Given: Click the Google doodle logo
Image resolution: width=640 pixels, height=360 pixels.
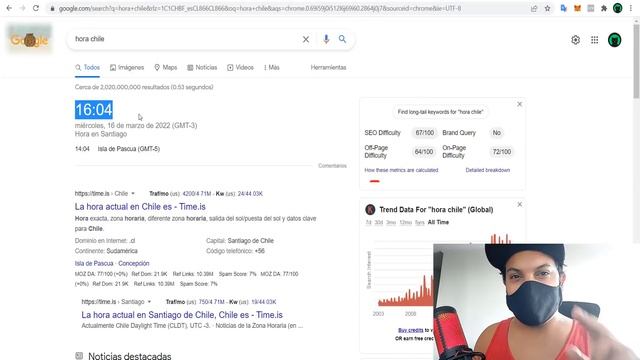Looking at the screenshot, I should click(29, 39).
